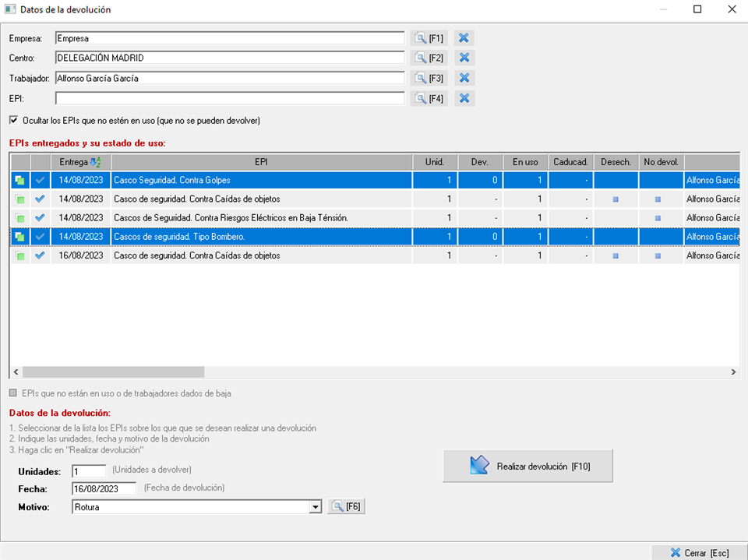Click the list's right scroll arrow
The height and width of the screenshot is (560, 748).
(x=733, y=372)
